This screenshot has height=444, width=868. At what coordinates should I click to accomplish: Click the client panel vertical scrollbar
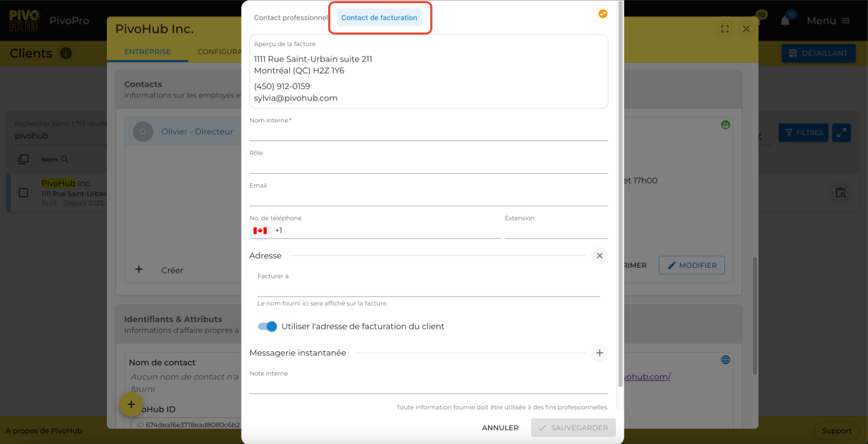click(x=754, y=317)
